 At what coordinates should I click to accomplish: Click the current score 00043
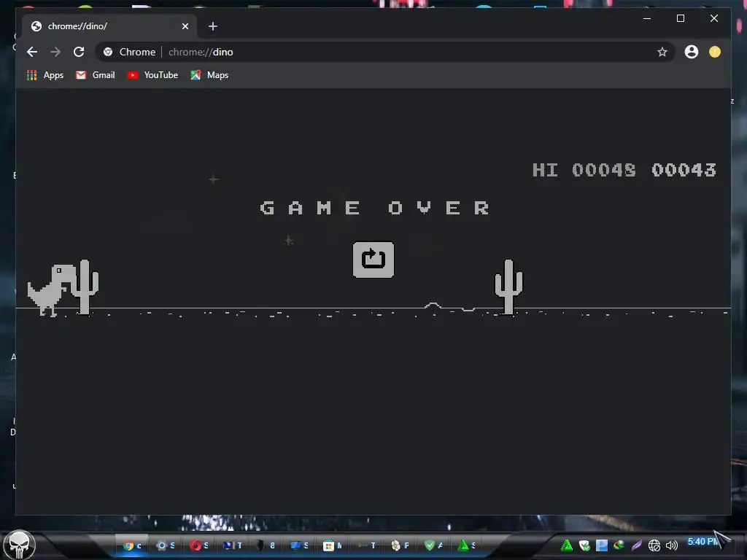[684, 170]
